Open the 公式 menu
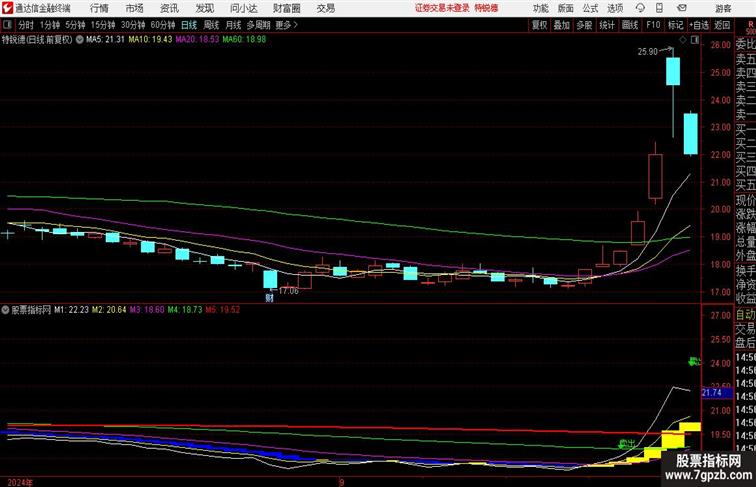756x487 pixels. pos(590,8)
